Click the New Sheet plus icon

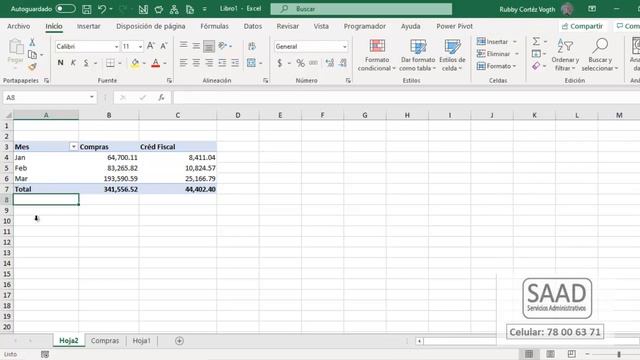pos(179,340)
